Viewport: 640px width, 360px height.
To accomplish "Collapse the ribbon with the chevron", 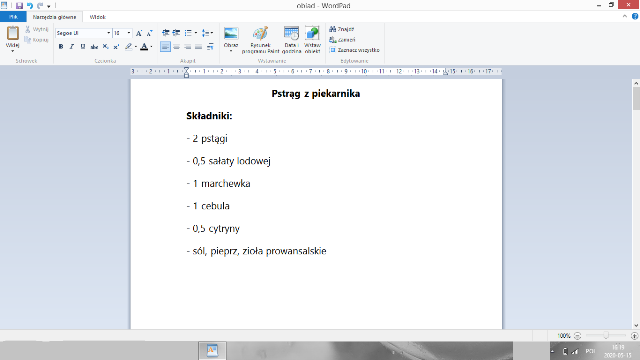I will point(624,16).
